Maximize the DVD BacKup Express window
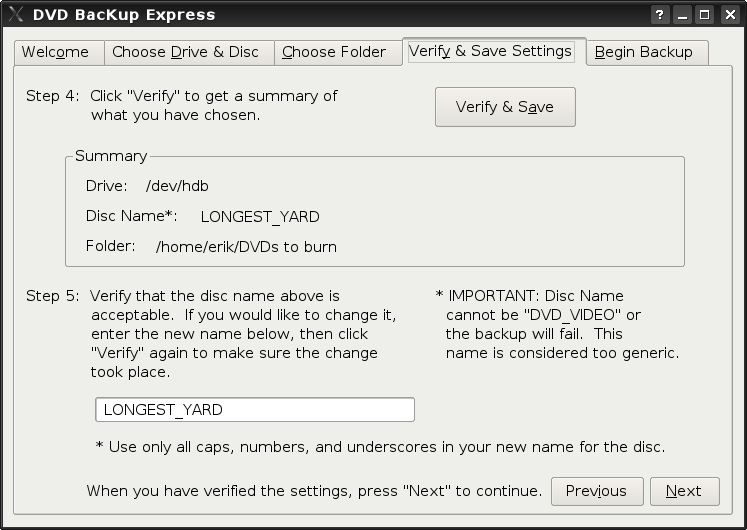This screenshot has height=530, width=747. 705,15
